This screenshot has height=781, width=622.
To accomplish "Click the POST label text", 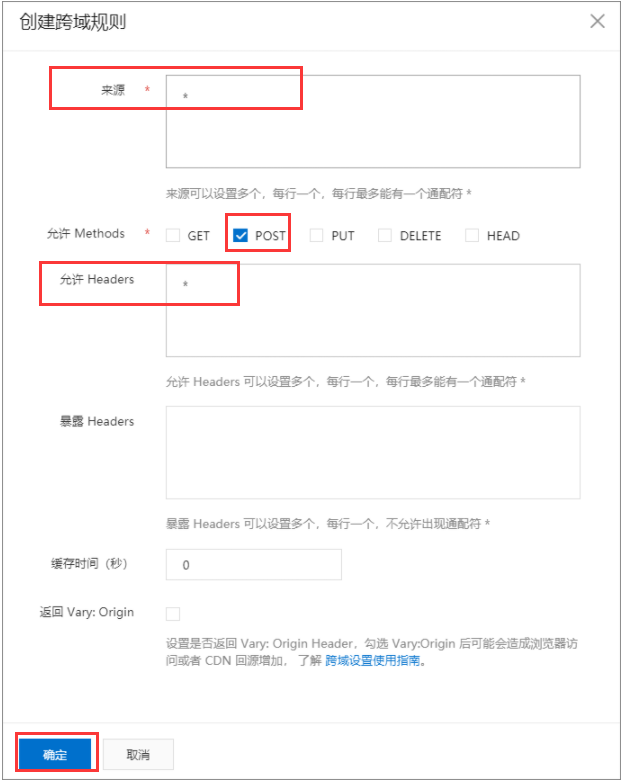I will (270, 236).
